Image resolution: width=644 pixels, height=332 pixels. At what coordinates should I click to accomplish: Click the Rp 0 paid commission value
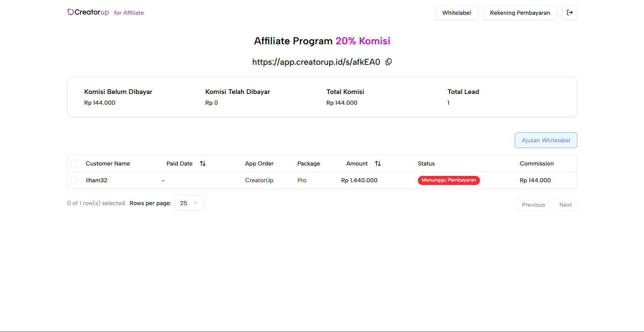(212, 103)
